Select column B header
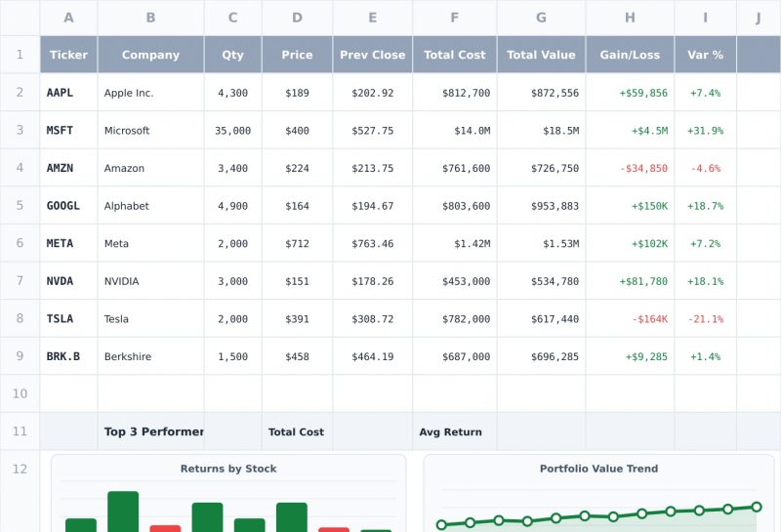 pos(151,18)
